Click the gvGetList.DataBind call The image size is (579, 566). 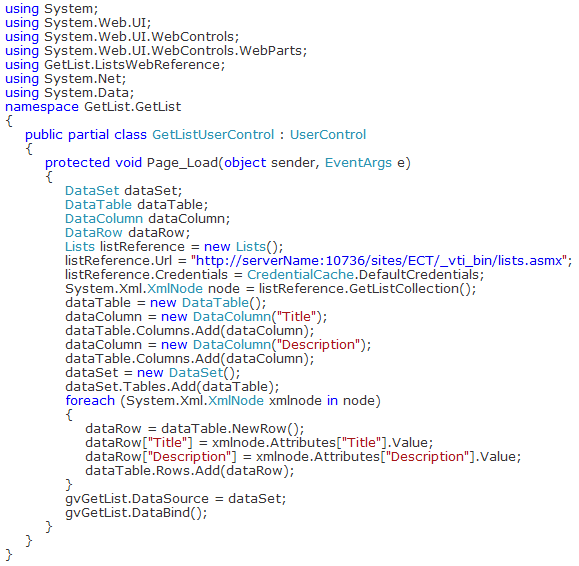click(136, 513)
